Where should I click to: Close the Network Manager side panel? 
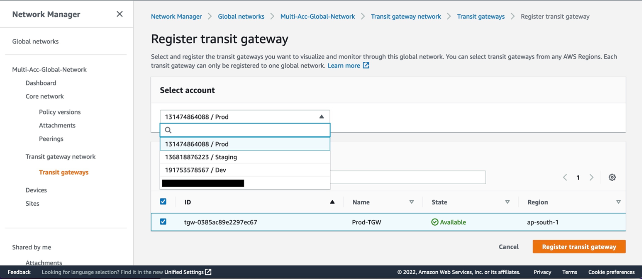point(120,14)
